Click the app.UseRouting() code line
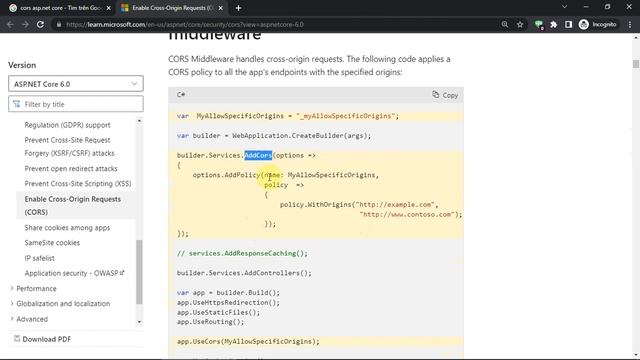Image resolution: width=640 pixels, height=360 pixels. coord(210,322)
